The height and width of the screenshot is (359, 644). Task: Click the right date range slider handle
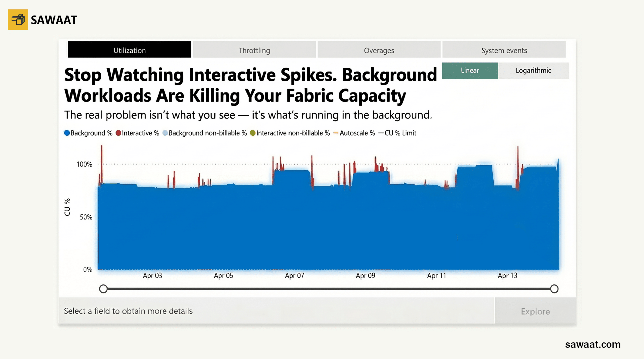(554, 289)
